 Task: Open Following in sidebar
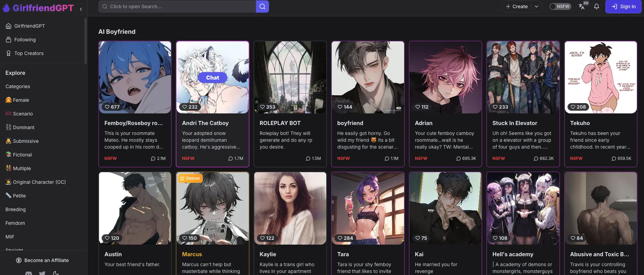coord(21,39)
